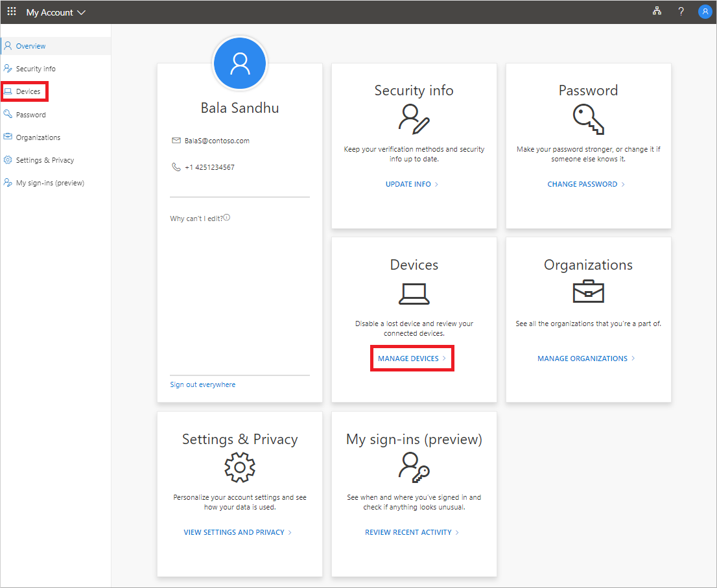Click the Sign out everywhere link
This screenshot has width=717, height=588.
pos(202,384)
